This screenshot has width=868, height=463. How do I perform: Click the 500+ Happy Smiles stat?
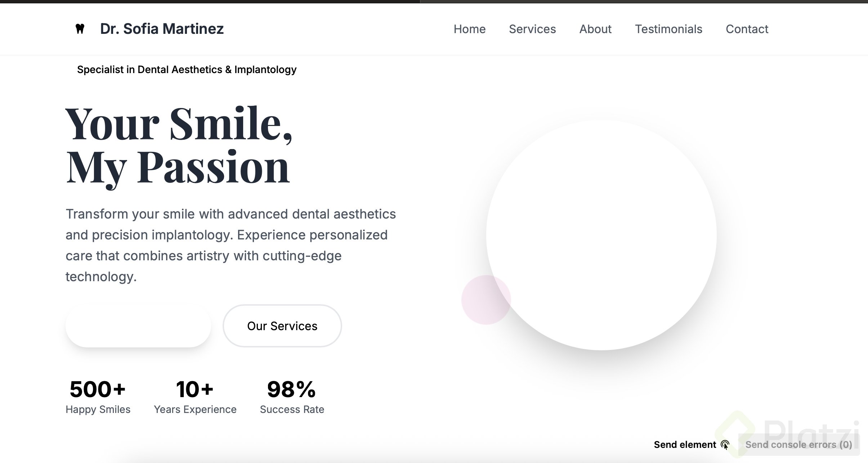98,396
